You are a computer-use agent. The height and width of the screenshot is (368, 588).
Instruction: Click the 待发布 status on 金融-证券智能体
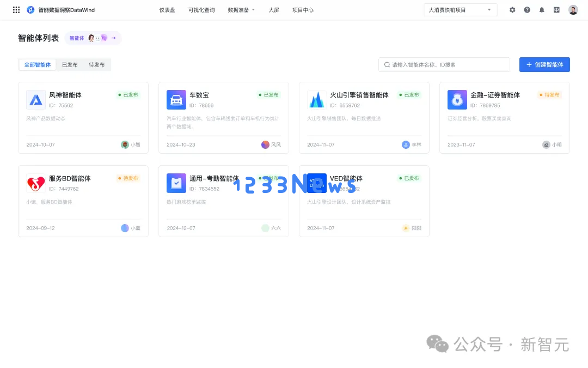[549, 95]
